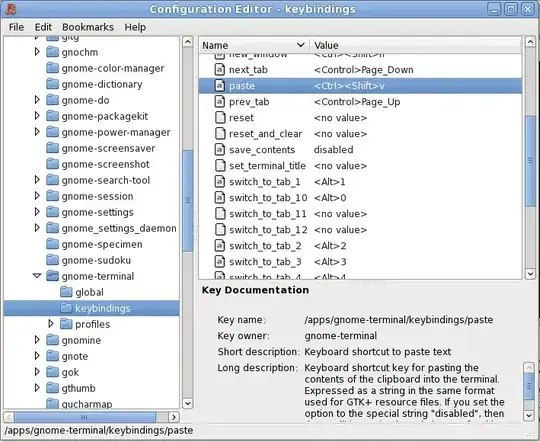Expand the gthumb tree node
This screenshot has height=442, width=540.
coord(37,388)
